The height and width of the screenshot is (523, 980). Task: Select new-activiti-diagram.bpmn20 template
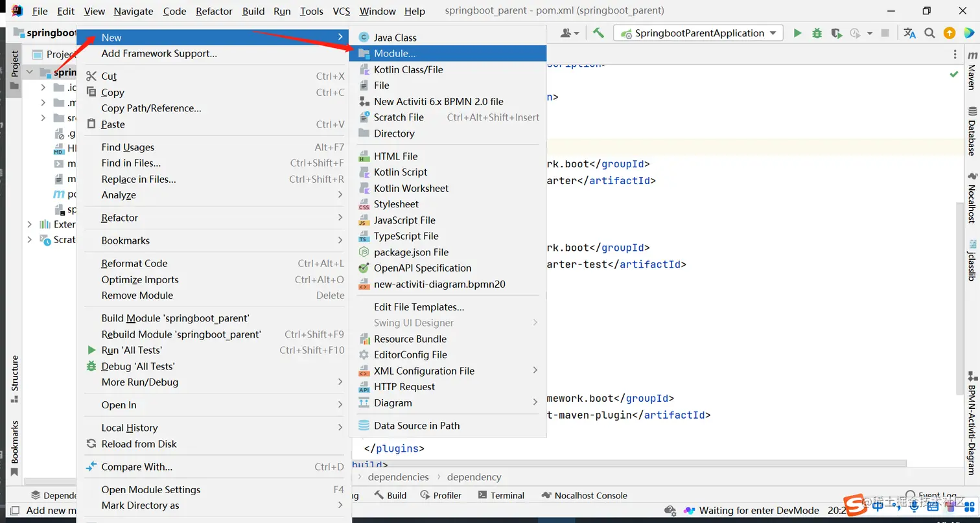(448, 284)
